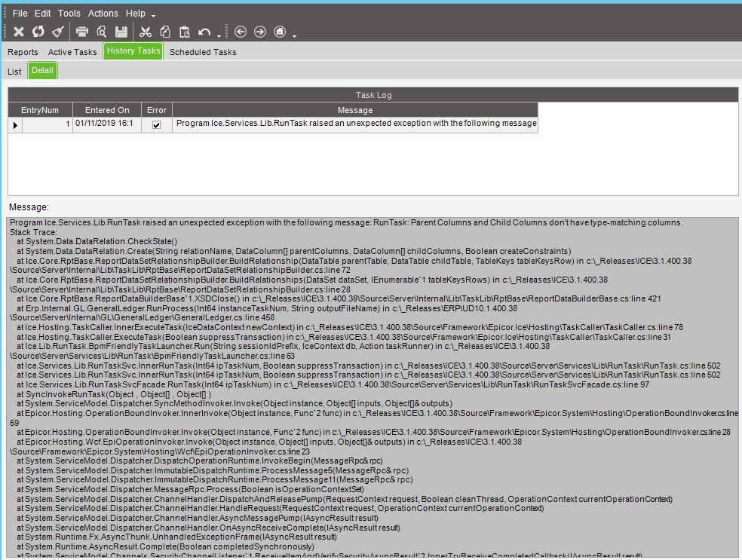Viewport: 742px width, 560px height.
Task: Click the EntryNum column header
Action: 40,110
